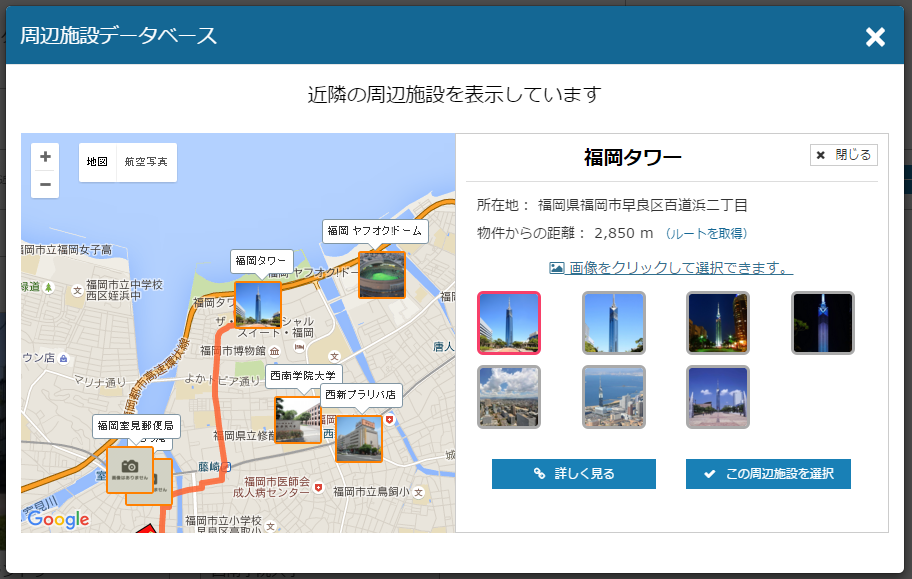Screen dimensions: 912x579
Task: Click the 福岡ヤフオクドーム stadium marker photo
Action: 382,275
